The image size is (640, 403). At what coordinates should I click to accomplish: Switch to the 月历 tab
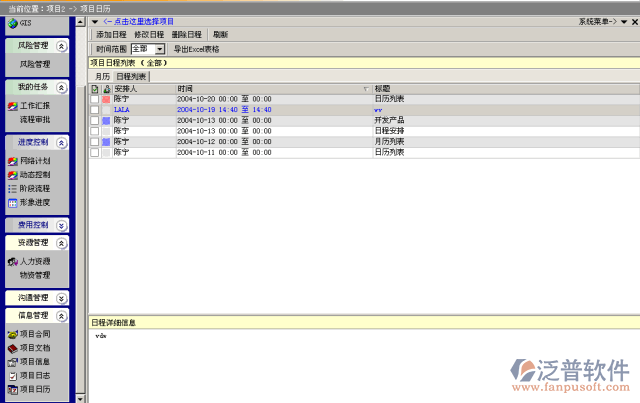point(102,76)
